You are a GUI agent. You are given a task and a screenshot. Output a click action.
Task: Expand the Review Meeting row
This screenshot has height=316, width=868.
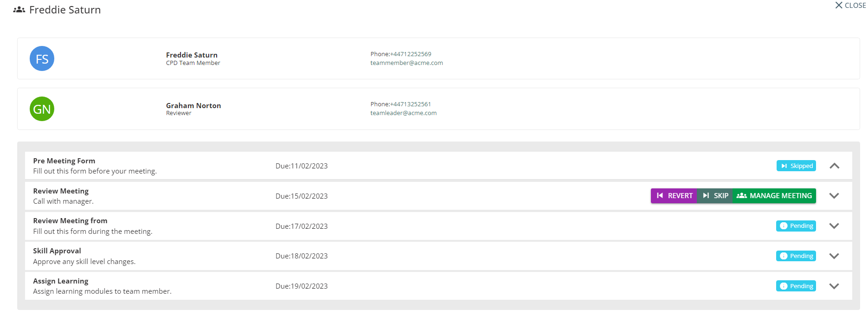[x=834, y=196]
